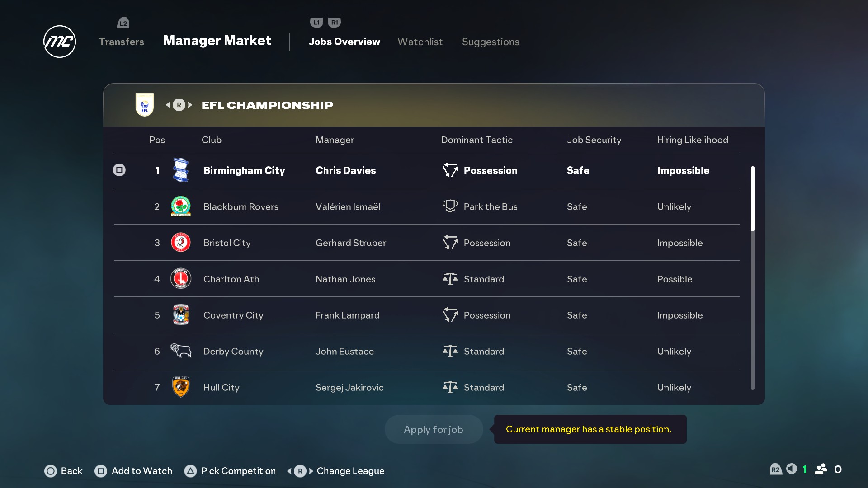Click Birmingham City club crest
The width and height of the screenshot is (868, 488).
point(181,170)
